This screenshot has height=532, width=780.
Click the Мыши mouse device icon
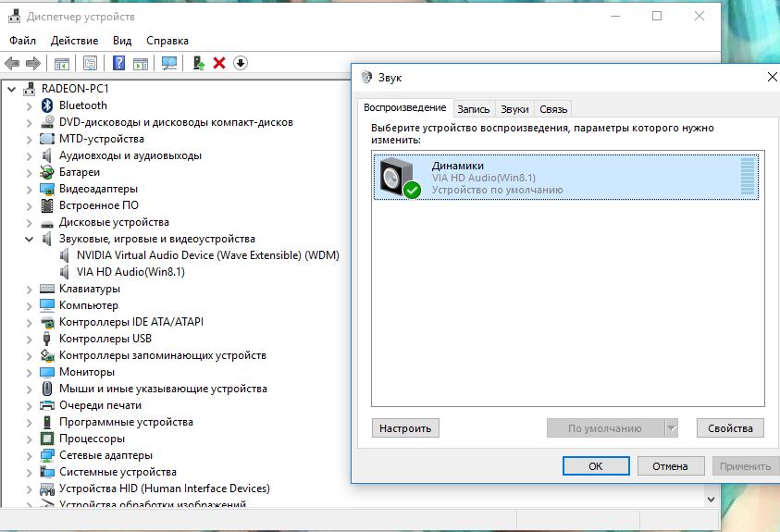47,389
